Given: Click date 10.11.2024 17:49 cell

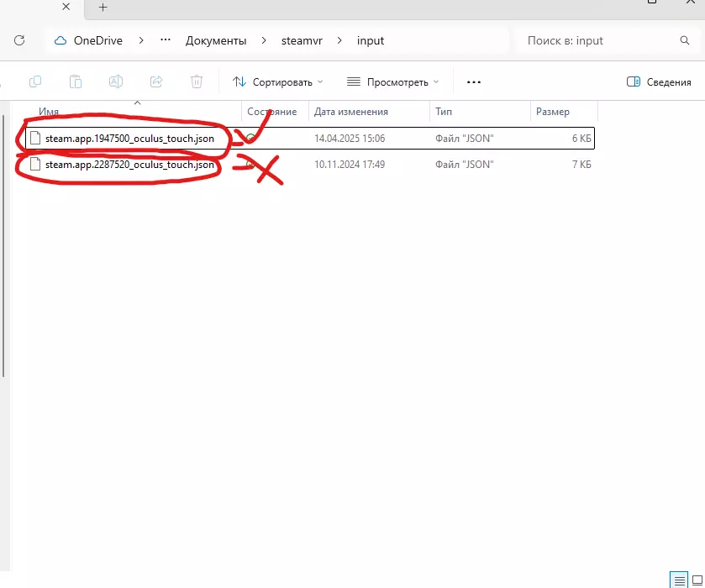Looking at the screenshot, I should click(x=350, y=165).
